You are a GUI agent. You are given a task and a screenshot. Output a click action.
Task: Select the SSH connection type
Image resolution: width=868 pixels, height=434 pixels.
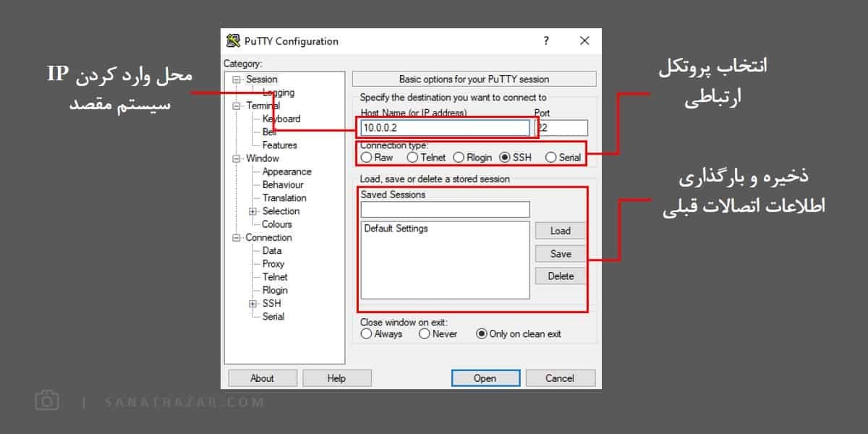tap(505, 157)
